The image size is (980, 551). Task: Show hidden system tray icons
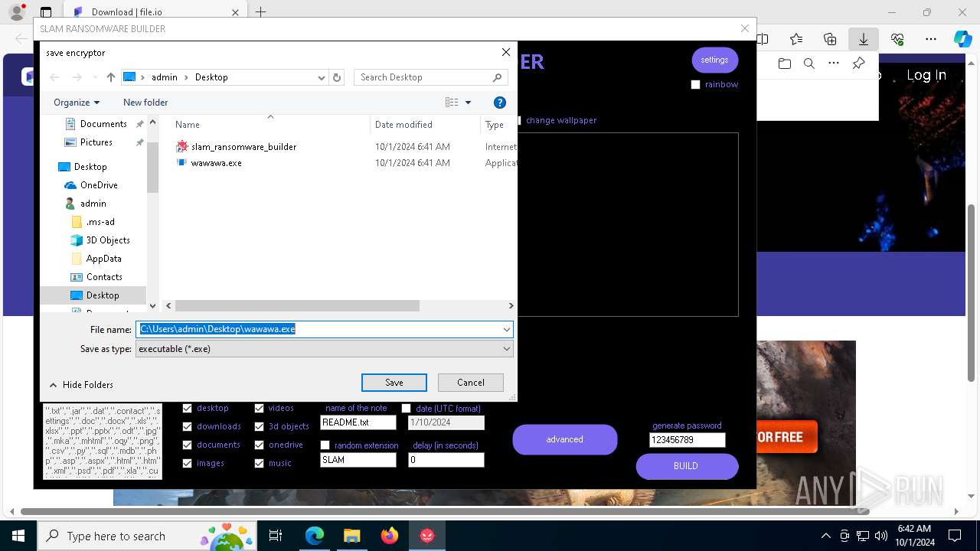(825, 536)
